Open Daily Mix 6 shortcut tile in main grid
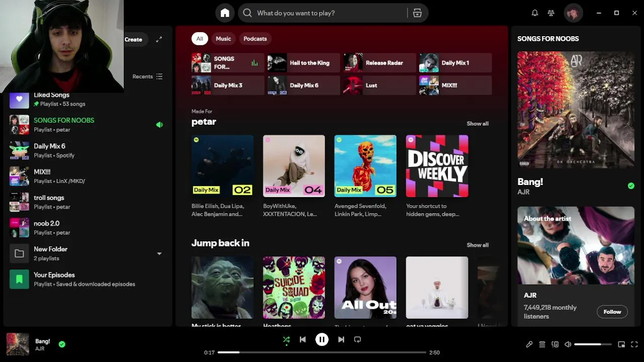The height and width of the screenshot is (362, 644). point(303,85)
